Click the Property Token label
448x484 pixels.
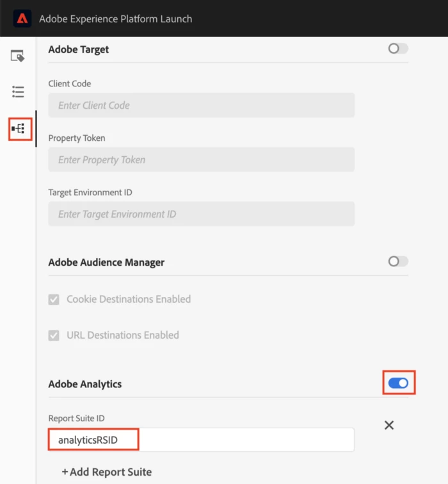(x=77, y=138)
